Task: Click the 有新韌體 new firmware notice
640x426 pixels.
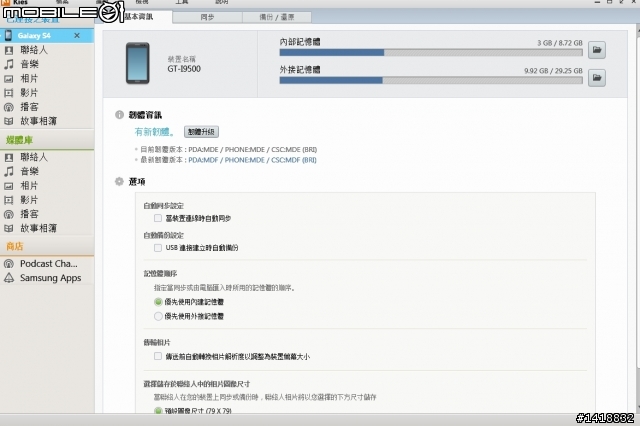Action: tap(154, 132)
